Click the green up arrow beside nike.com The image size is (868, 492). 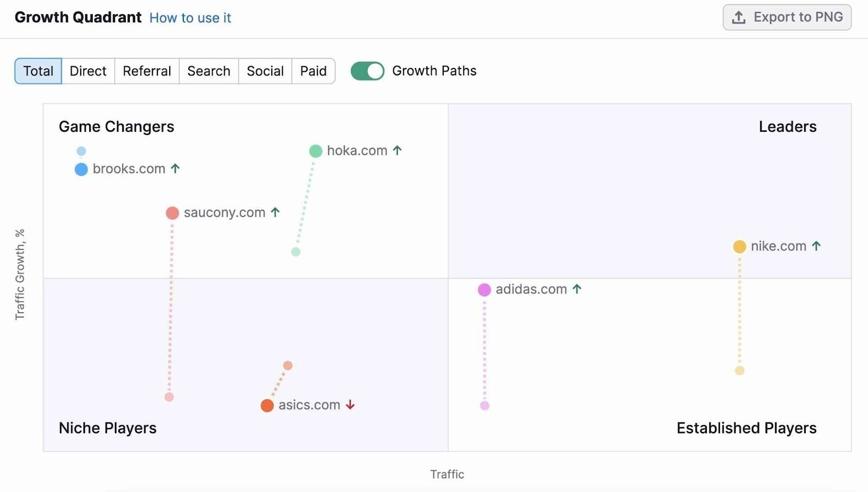(x=816, y=245)
